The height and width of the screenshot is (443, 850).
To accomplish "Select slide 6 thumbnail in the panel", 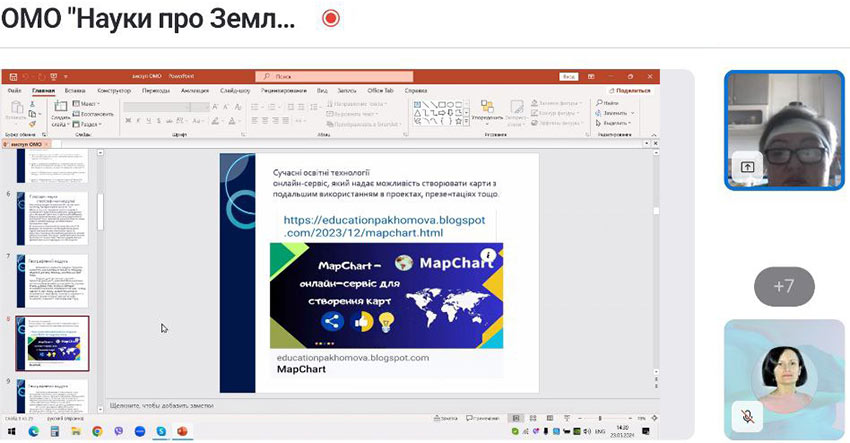I will [x=52, y=218].
